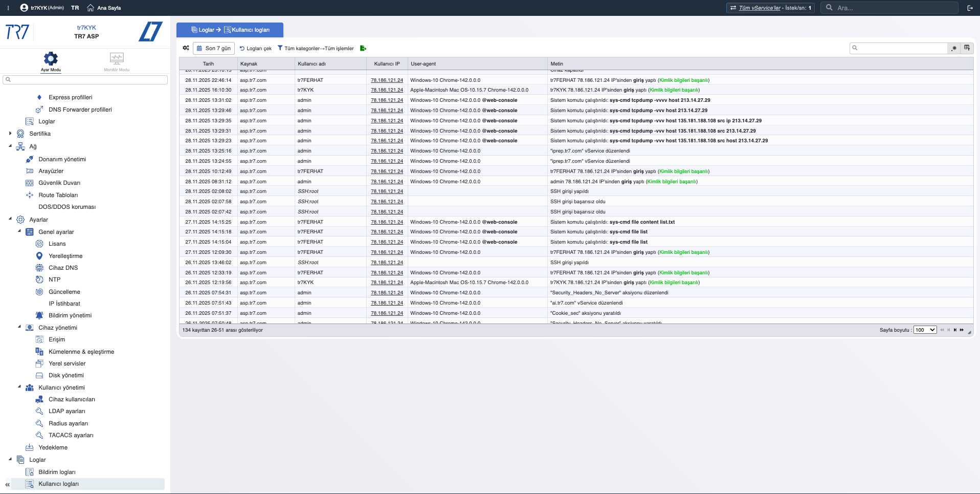This screenshot has height=494, width=980.
Task: Click IP link in the 28.11.2025 22:46:14 row
Action: click(387, 80)
